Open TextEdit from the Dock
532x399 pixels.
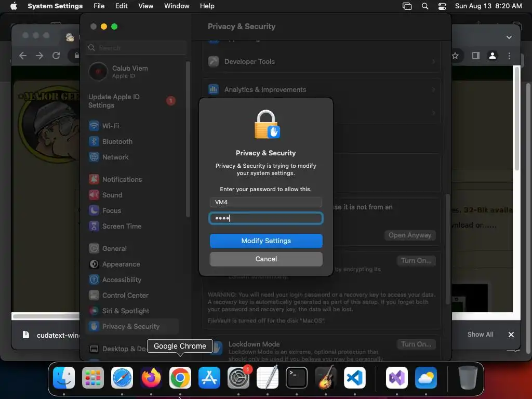pyautogui.click(x=268, y=378)
